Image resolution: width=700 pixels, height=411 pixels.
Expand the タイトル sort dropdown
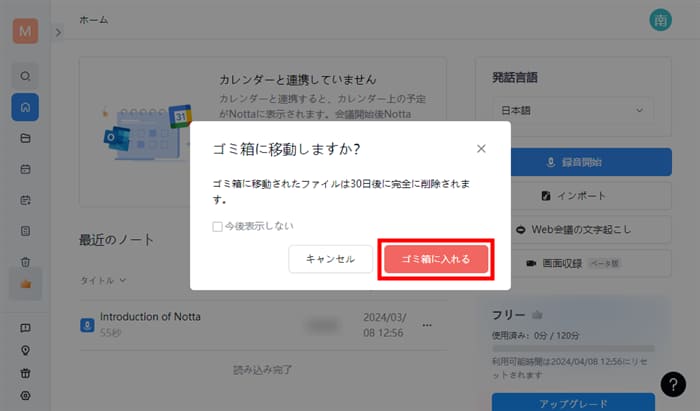(x=103, y=281)
